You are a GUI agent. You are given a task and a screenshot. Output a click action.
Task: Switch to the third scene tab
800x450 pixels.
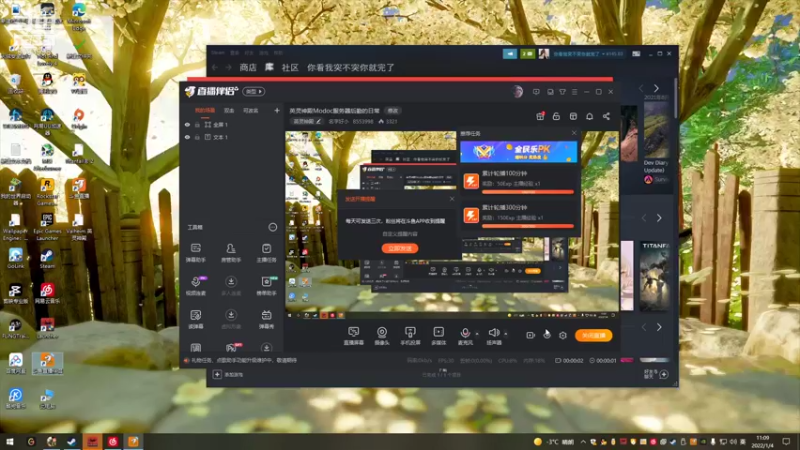[x=251, y=110]
